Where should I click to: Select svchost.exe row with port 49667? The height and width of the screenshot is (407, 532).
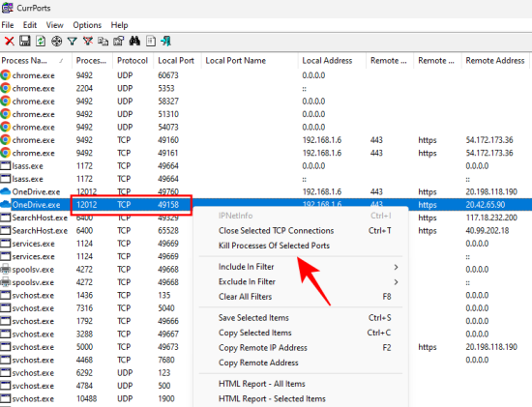click(97, 334)
